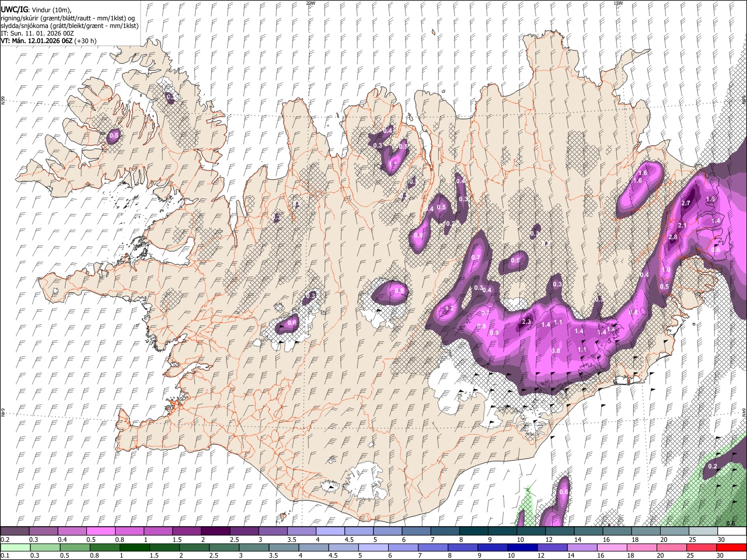Select the 2.8 snowfall value label
This screenshot has height=560, width=747.
pyautogui.click(x=673, y=237)
